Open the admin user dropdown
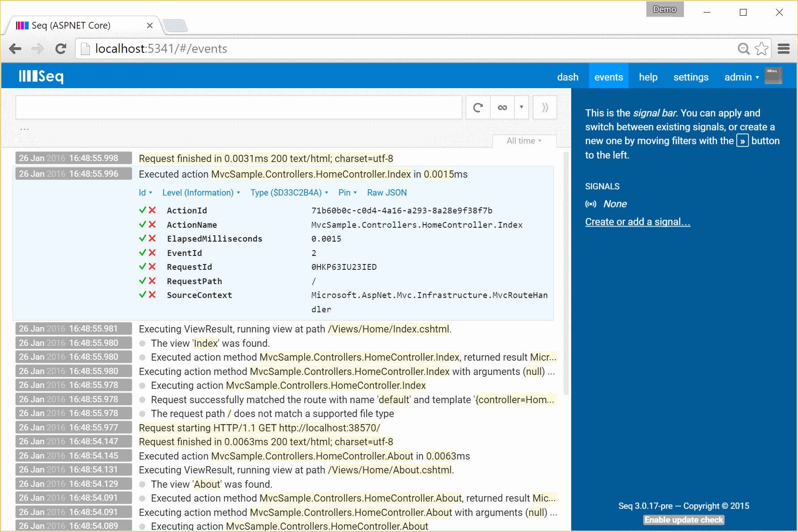Screen dimensions: 798x532 [x=742, y=77]
